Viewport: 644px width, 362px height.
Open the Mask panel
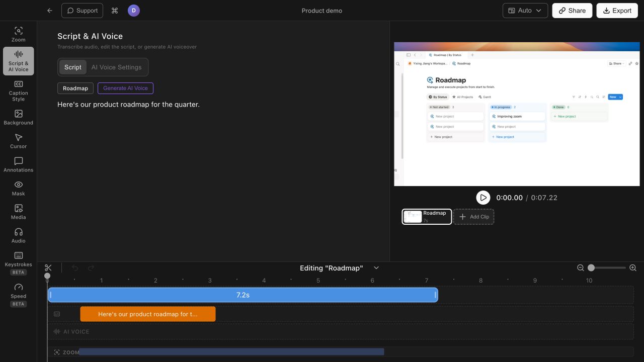pos(19,188)
